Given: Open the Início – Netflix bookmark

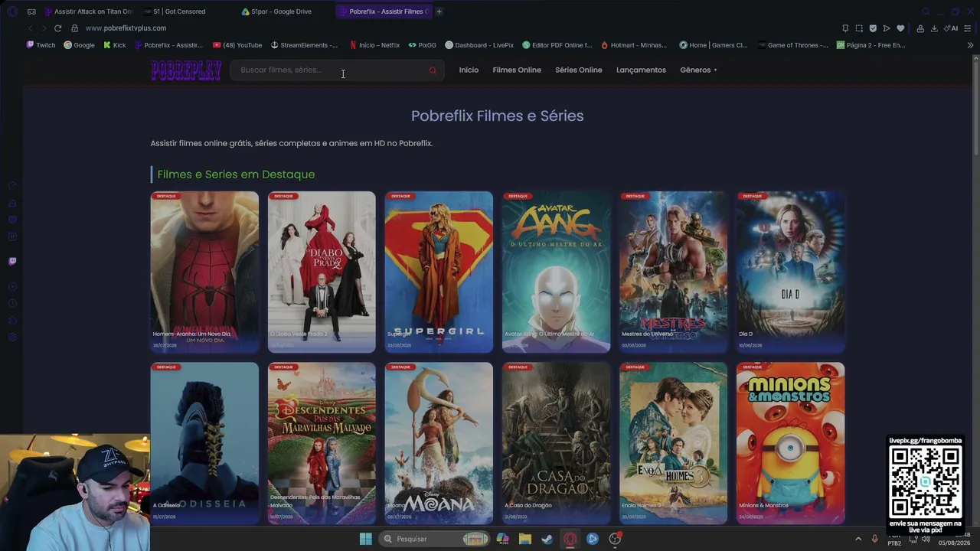Looking at the screenshot, I should click(x=374, y=45).
